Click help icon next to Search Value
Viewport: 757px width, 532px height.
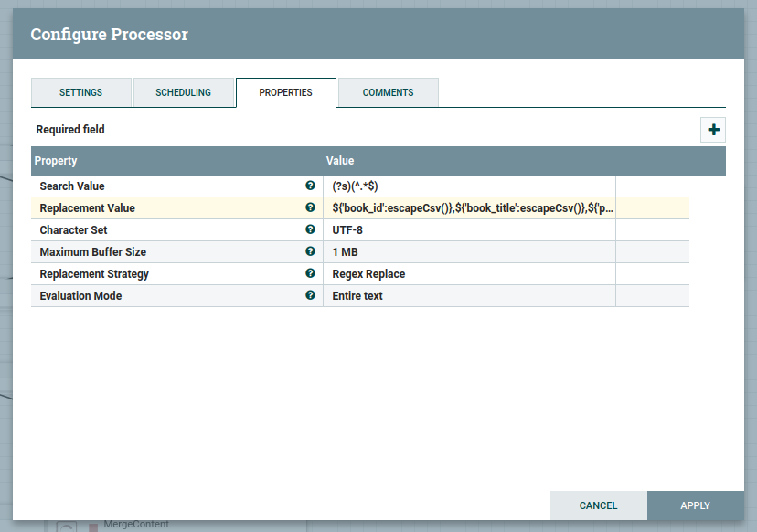[310, 186]
